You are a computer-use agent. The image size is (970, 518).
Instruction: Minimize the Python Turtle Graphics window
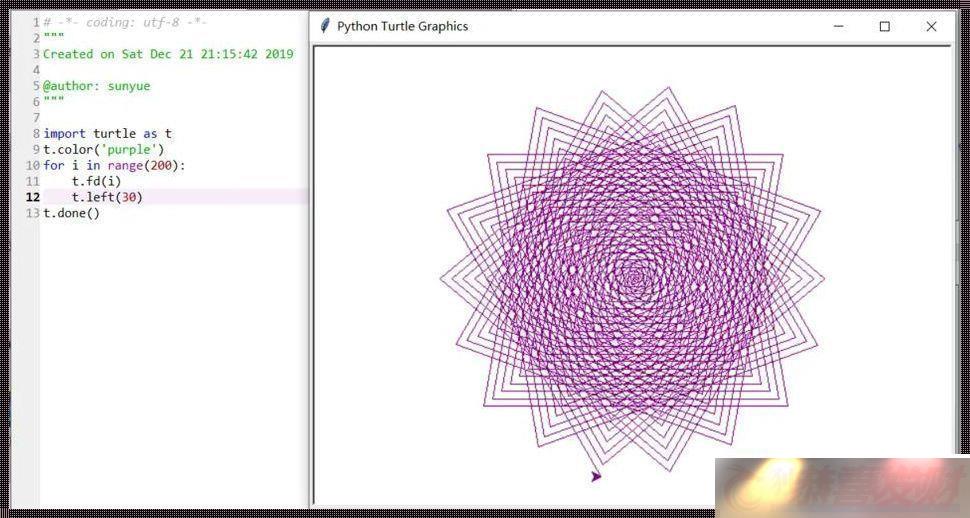(x=839, y=27)
